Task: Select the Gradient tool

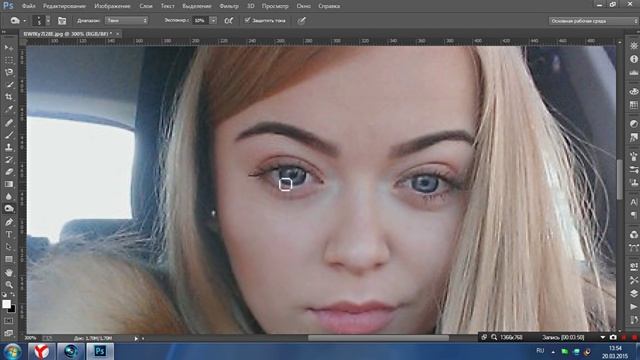Action: point(9,184)
